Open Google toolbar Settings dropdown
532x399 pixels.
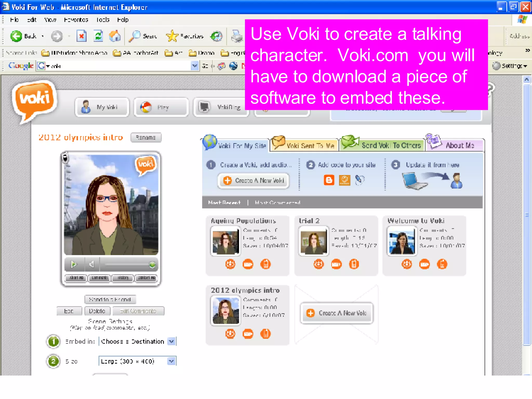pos(510,66)
